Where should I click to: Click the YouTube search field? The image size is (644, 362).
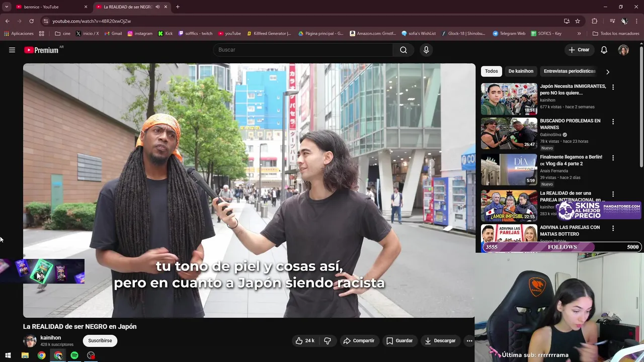coord(303,50)
